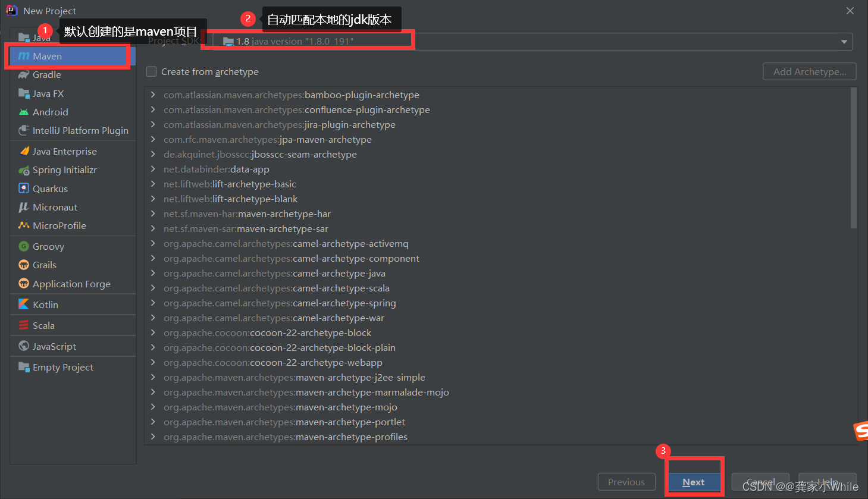The image size is (868, 499).
Task: Expand lift-archetype-basic entry
Action: click(x=153, y=184)
